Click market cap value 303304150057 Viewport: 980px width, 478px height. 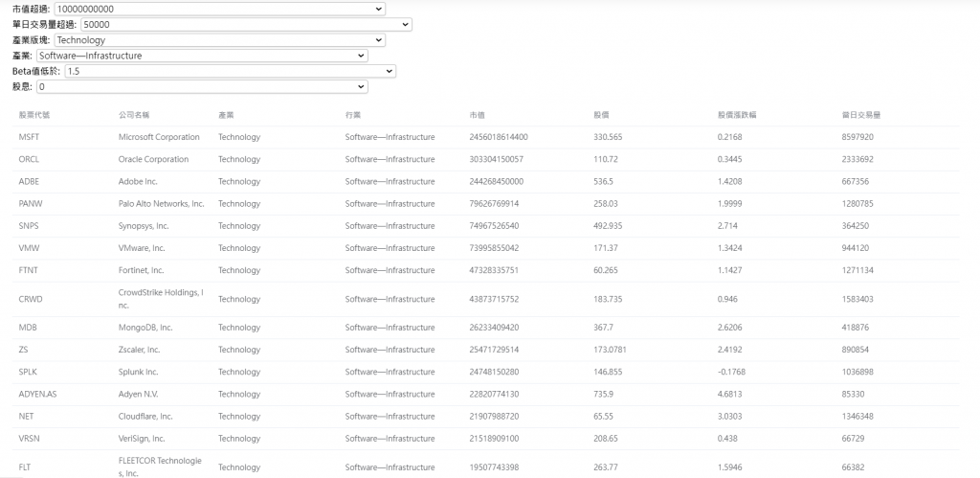click(x=497, y=160)
